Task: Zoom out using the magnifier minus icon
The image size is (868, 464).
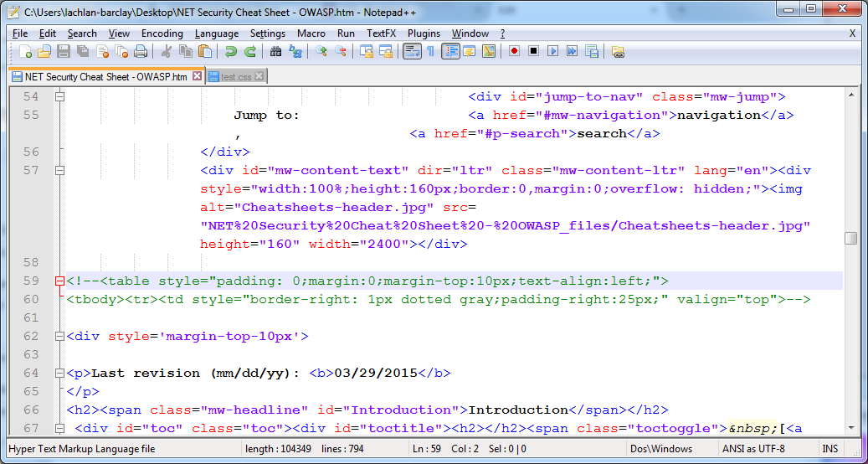Action: point(341,51)
